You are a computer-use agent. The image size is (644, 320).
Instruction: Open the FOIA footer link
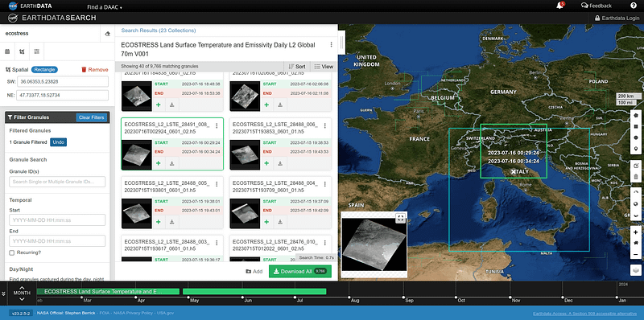tap(105, 313)
